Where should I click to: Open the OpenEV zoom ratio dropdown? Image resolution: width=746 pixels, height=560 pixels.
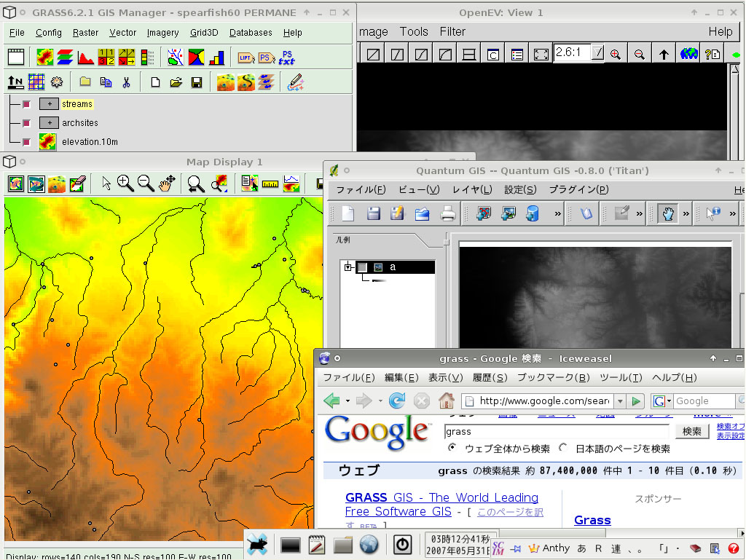tap(597, 52)
